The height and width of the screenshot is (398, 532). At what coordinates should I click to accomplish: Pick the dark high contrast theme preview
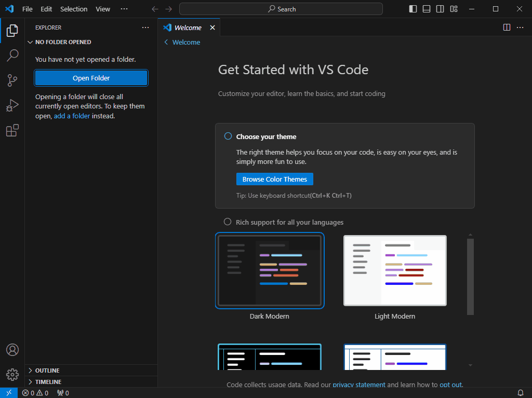click(270, 357)
